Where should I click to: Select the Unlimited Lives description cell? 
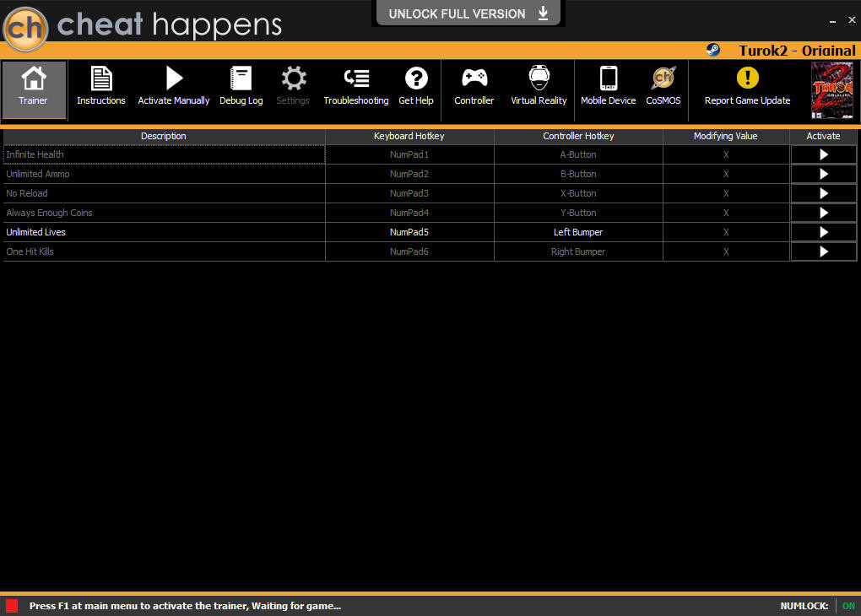[x=165, y=232]
